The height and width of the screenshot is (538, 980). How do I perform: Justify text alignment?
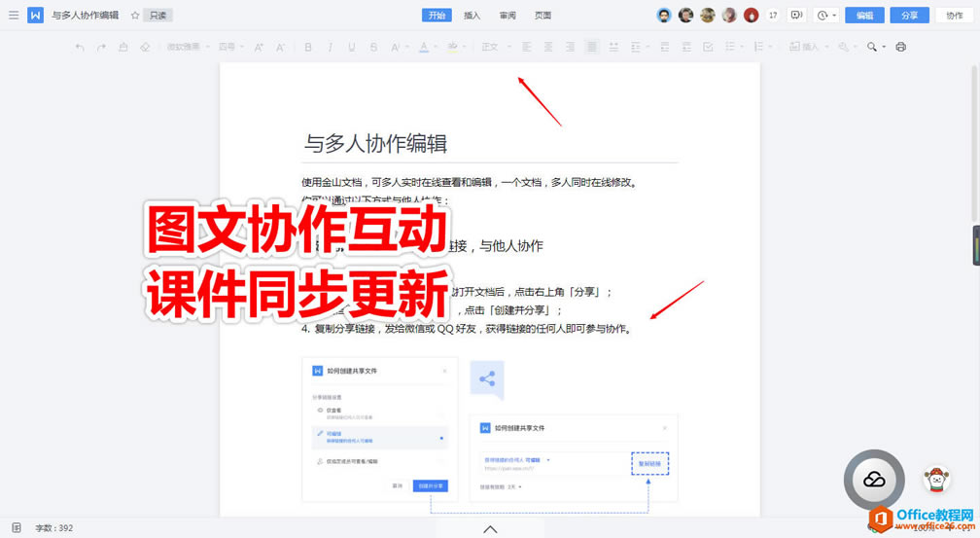(592, 47)
